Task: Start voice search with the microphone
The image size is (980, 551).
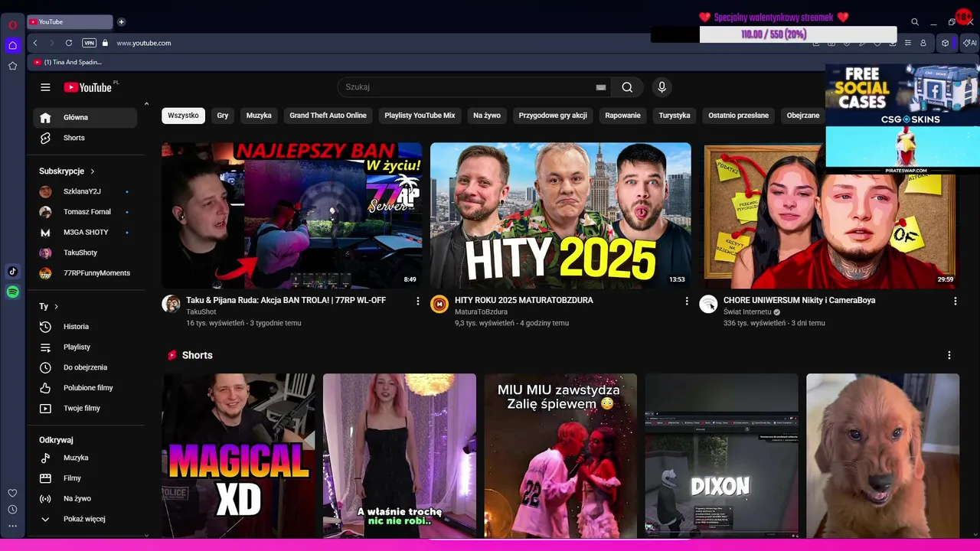Action: coord(662,87)
